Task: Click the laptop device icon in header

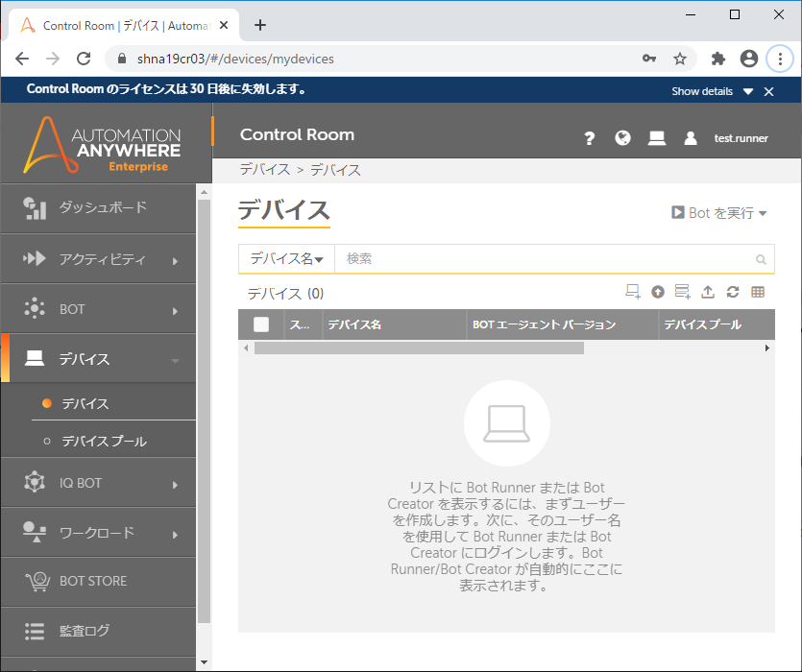Action: tap(657, 138)
